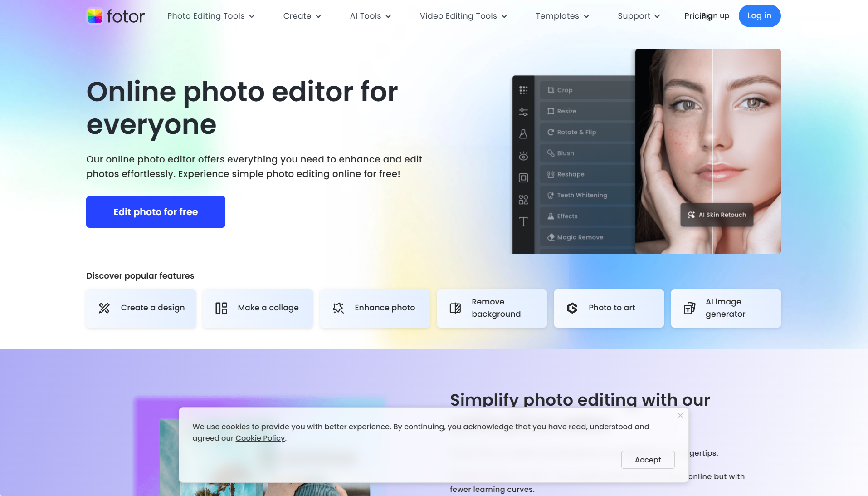Click the elements shapes icon in editor sidebar
Screen dimensions: 868x496
coord(523,200)
